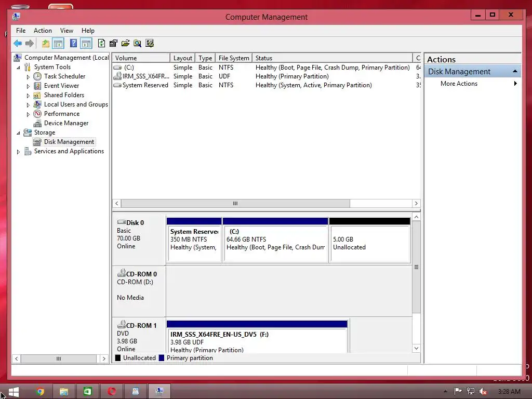Click the open folder toolbar icon
532x399 pixels.
click(x=125, y=44)
